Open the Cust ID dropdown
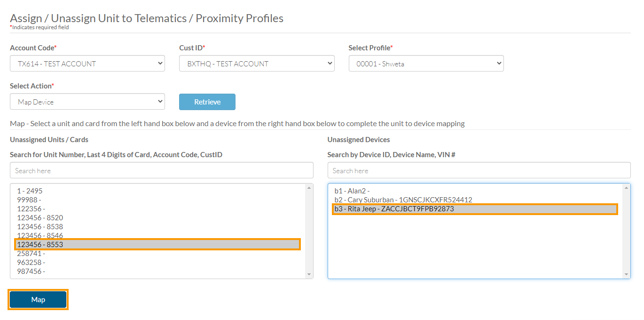Screen dimensions: 644x320 click(256, 63)
